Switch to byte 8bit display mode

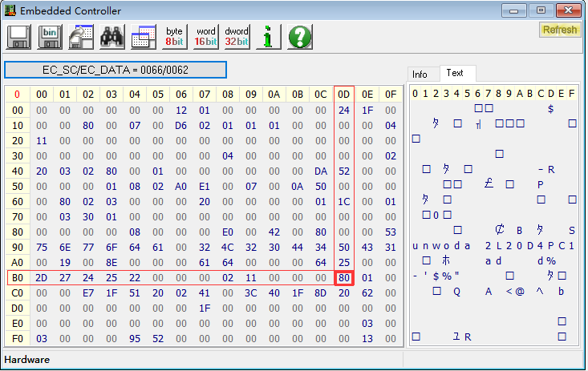click(174, 36)
